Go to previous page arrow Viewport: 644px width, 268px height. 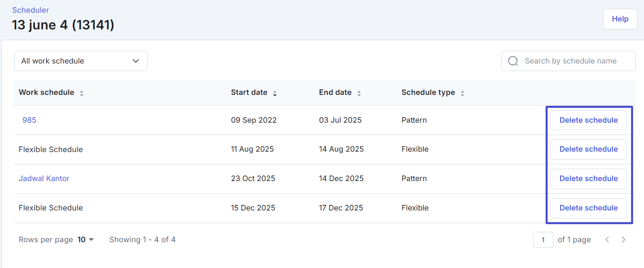tap(607, 239)
